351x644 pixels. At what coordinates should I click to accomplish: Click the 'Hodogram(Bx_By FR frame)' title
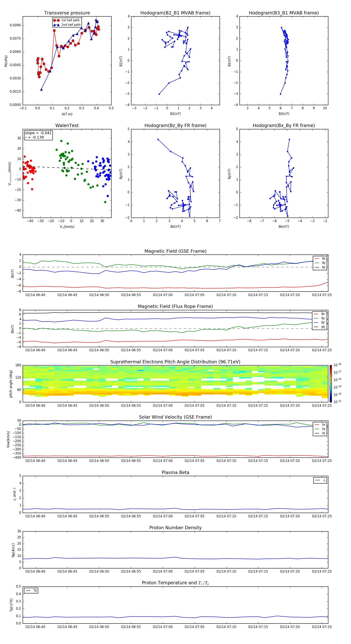(x=284, y=125)
